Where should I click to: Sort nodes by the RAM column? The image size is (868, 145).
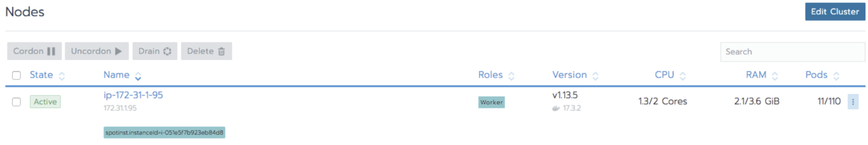(756, 75)
